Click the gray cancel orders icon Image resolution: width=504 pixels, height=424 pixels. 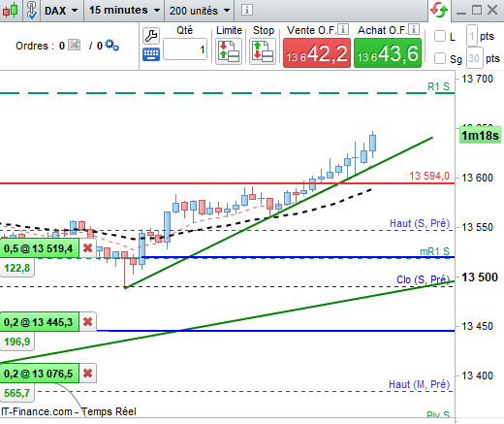pos(74,45)
